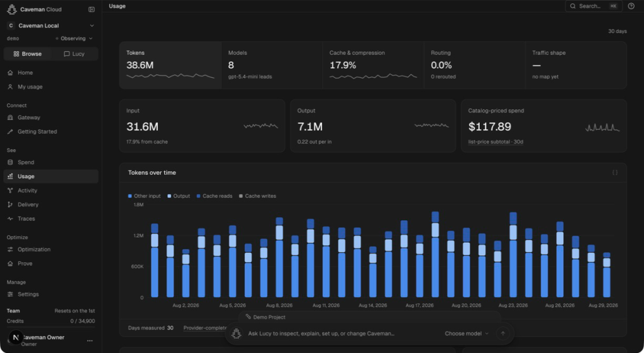The width and height of the screenshot is (644, 353).
Task: Click the Search field in header
Action: (594, 6)
